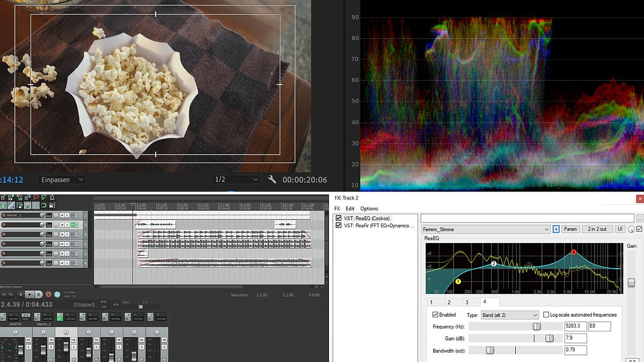644x362 pixels.
Task: Toggle the padlock locking toolbar icon
Action: (x=52, y=205)
